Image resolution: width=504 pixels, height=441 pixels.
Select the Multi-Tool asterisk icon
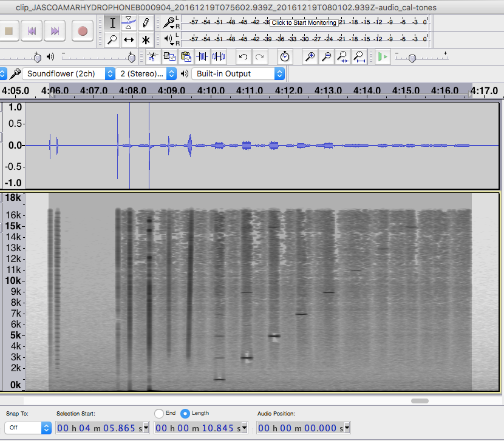click(x=146, y=40)
